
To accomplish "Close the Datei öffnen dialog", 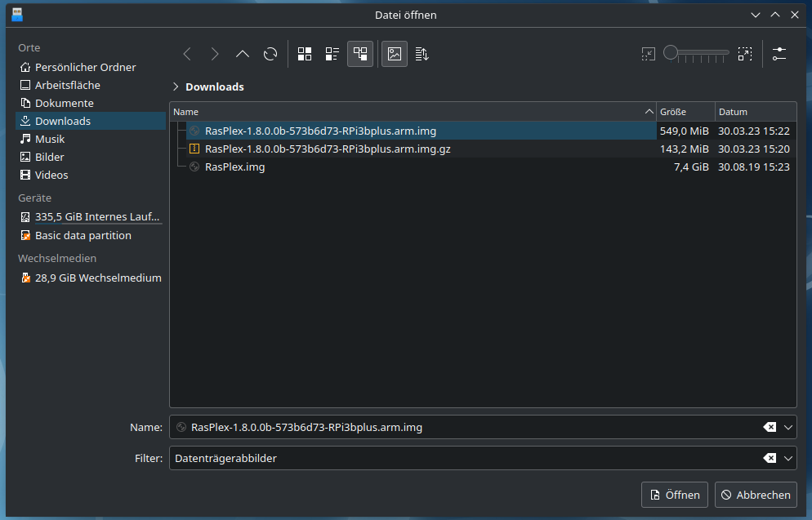I will [794, 15].
